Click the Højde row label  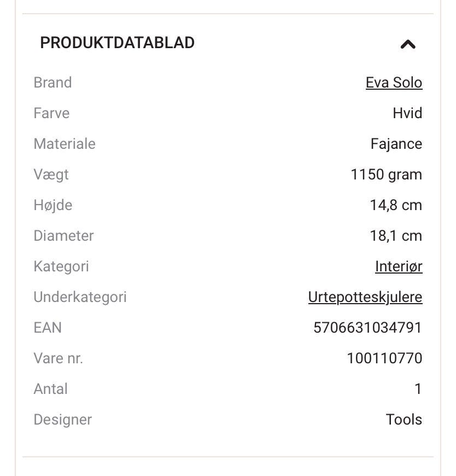53,205
